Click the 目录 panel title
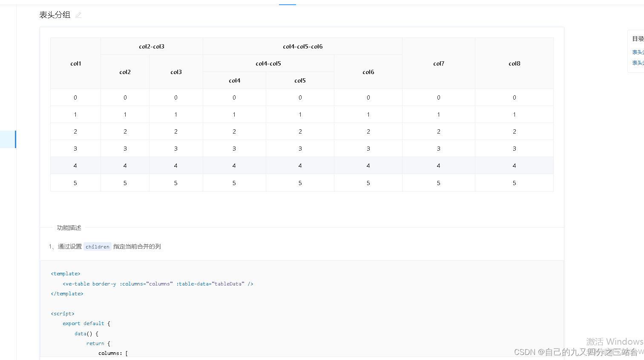Viewport: 644px width, 360px height. coord(638,39)
